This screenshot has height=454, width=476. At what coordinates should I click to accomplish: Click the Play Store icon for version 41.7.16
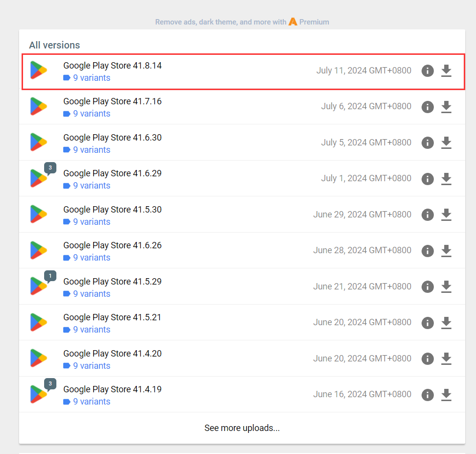39,106
